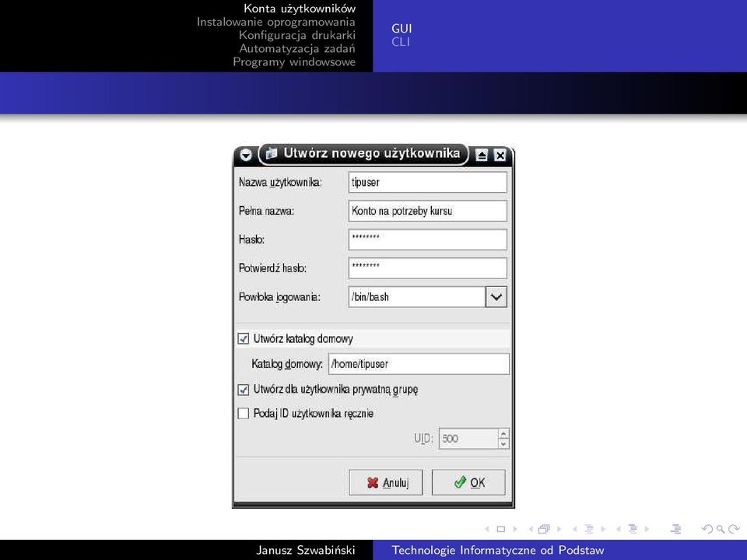The image size is (747, 560).
Task: Uncheck Utwórz katalog domowy checkbox
Action: point(243,338)
